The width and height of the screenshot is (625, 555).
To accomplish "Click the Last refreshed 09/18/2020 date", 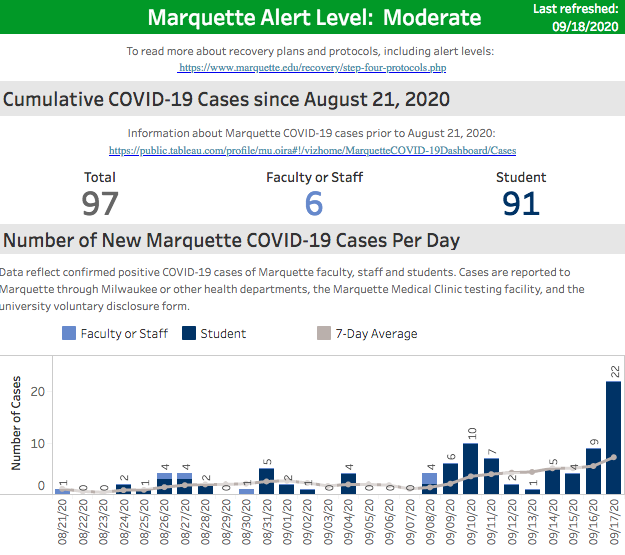I will click(585, 26).
